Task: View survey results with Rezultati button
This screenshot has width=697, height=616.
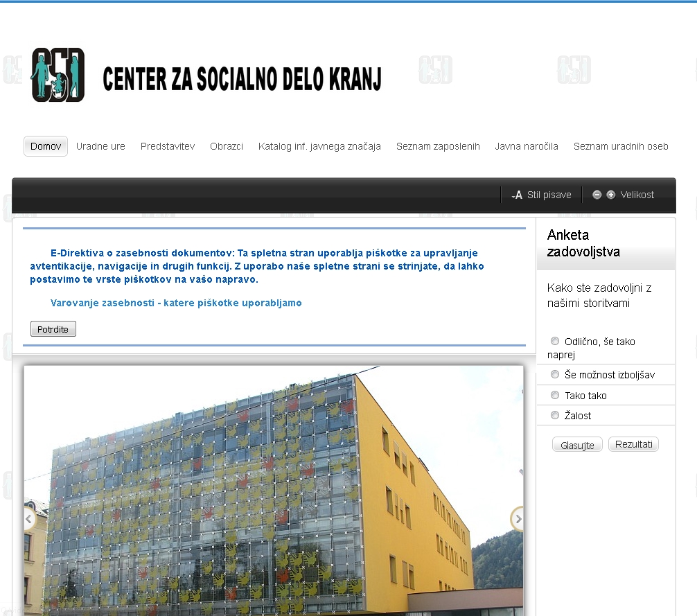Action: [633, 444]
